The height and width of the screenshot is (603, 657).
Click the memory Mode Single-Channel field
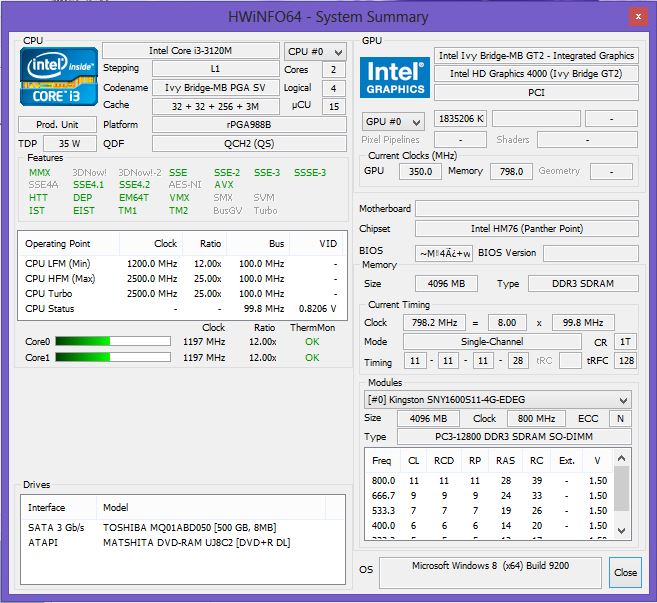pyautogui.click(x=492, y=342)
